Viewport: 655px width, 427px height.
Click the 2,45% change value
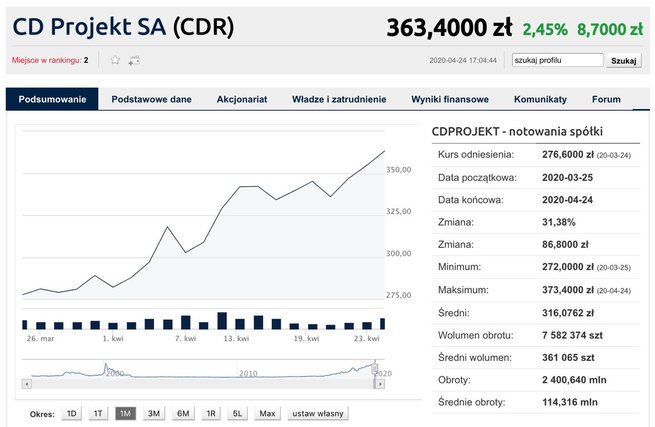(x=545, y=30)
